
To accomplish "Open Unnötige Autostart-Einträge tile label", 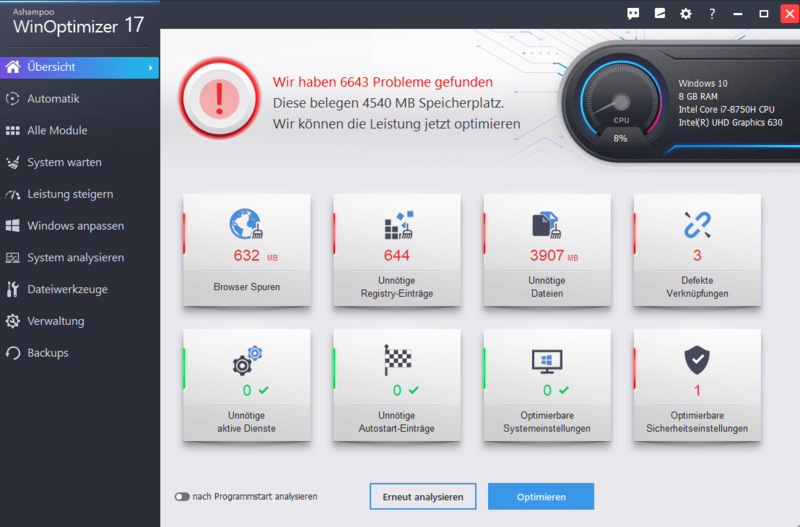I will 396,422.
